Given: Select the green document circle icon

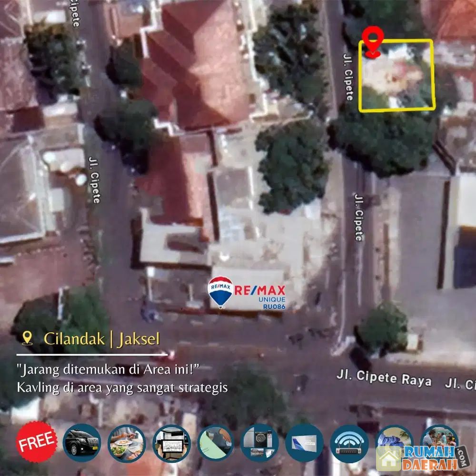Looking at the screenshot, I should pyautogui.click(x=216, y=443).
